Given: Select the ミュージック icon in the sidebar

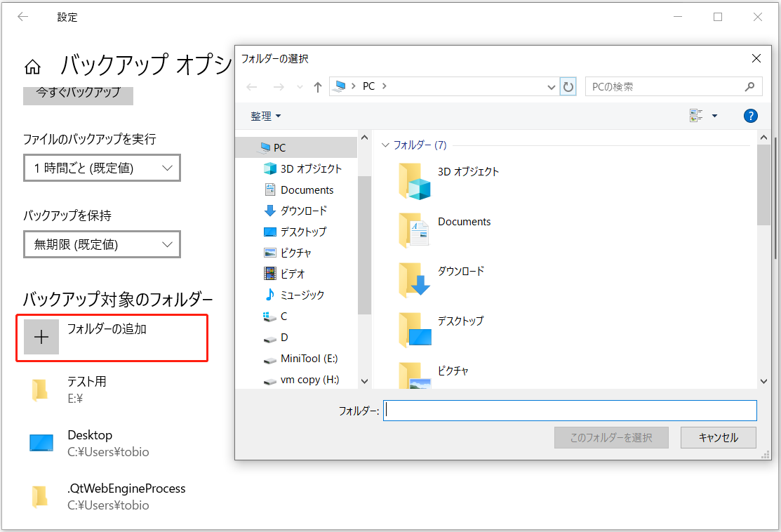Looking at the screenshot, I should [x=270, y=295].
